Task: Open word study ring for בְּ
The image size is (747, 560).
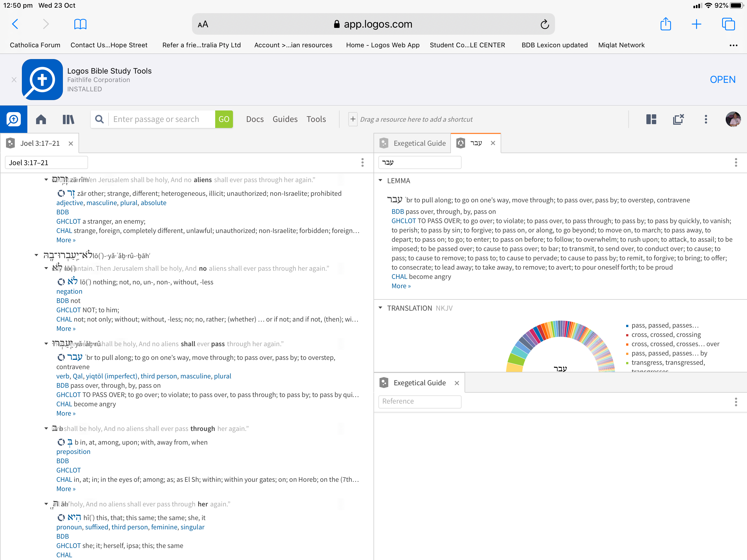Action: (x=61, y=442)
